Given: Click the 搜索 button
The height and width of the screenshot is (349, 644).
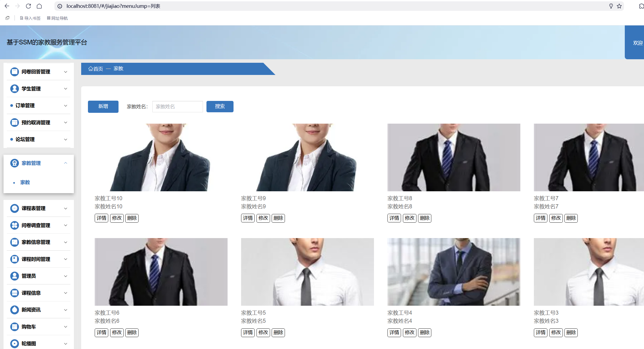Looking at the screenshot, I should [x=220, y=106].
